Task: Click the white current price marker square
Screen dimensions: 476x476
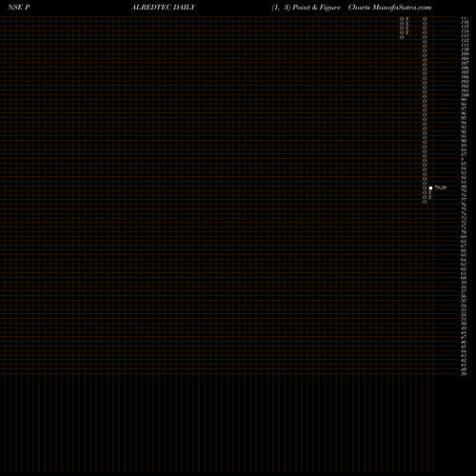Action: [x=430, y=188]
